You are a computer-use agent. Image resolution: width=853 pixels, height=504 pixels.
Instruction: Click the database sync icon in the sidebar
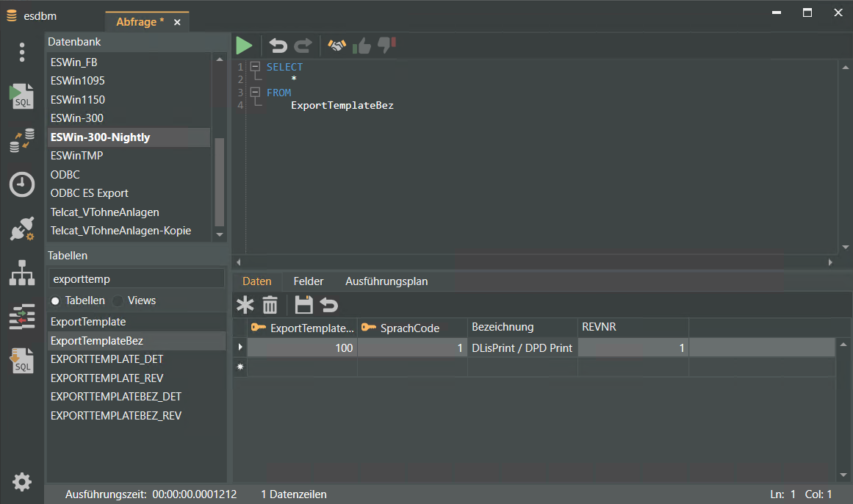click(22, 140)
